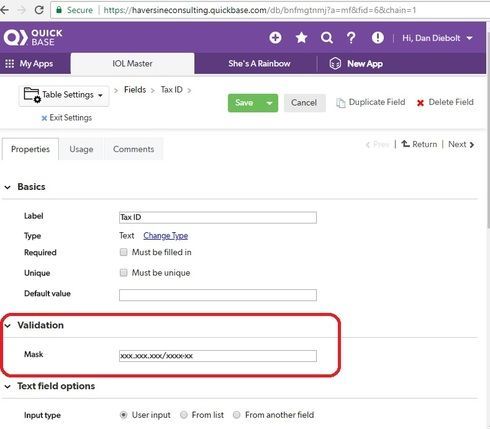
Task: Click the Duplicate Field button
Action: coord(371,102)
